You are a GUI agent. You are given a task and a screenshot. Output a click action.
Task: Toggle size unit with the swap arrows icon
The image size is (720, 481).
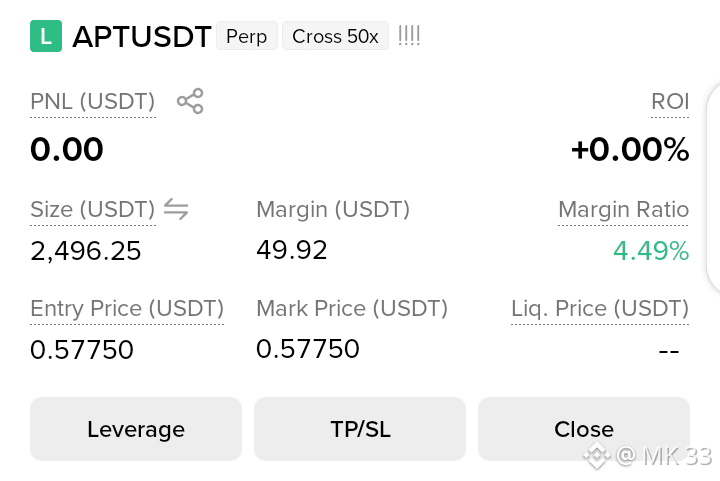pos(176,209)
